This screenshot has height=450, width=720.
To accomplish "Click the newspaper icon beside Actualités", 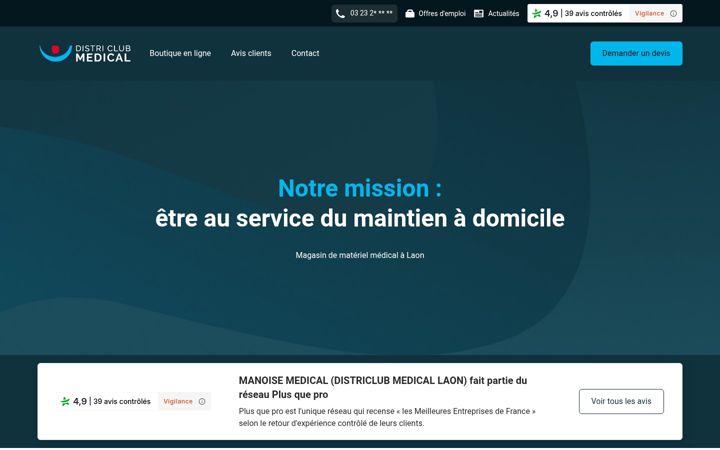I will point(478,14).
